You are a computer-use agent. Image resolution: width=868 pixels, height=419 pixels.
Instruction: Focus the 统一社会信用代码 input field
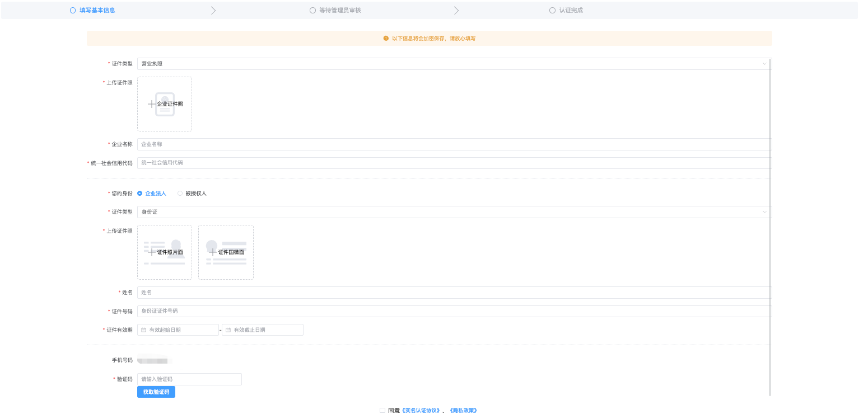pyautogui.click(x=454, y=163)
